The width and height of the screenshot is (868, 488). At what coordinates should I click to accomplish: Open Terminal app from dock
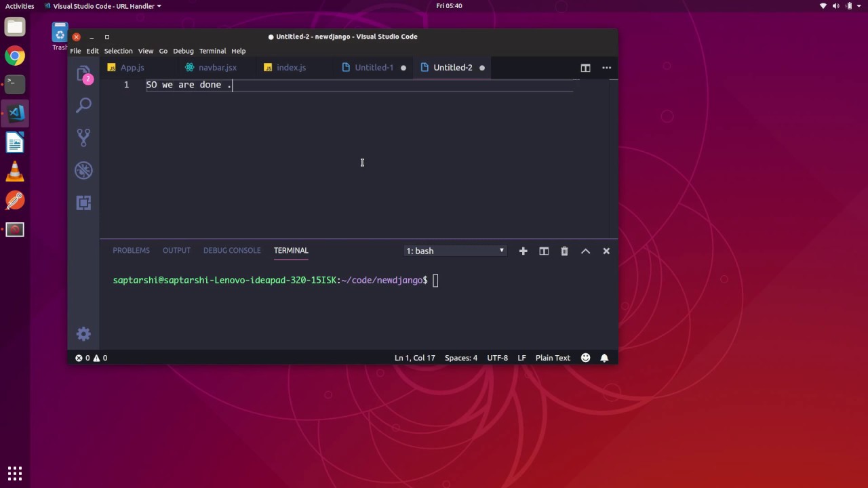click(15, 84)
